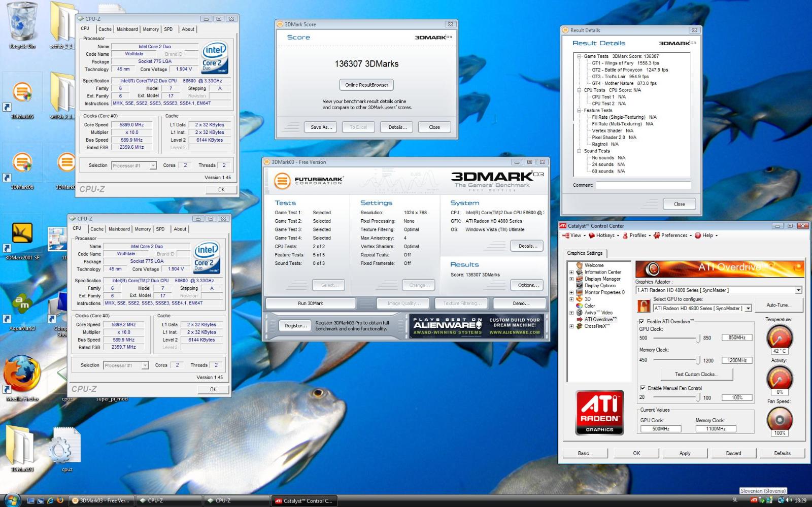Collapse Feature Tests node in Result Details
Viewport: 812px width, 507px height.
point(579,110)
